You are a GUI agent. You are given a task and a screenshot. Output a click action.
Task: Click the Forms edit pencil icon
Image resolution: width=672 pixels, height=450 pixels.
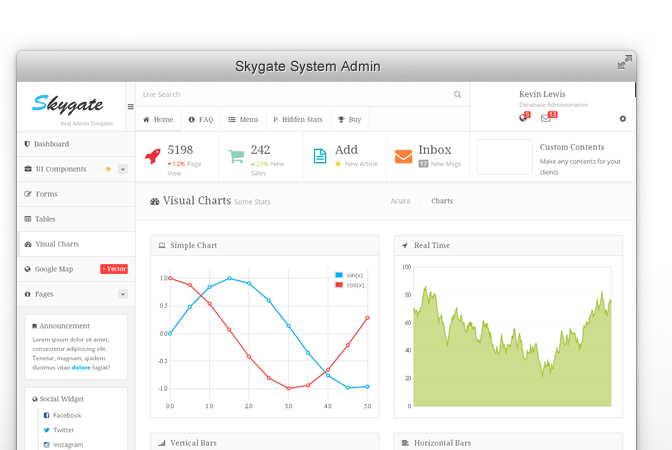coord(28,194)
